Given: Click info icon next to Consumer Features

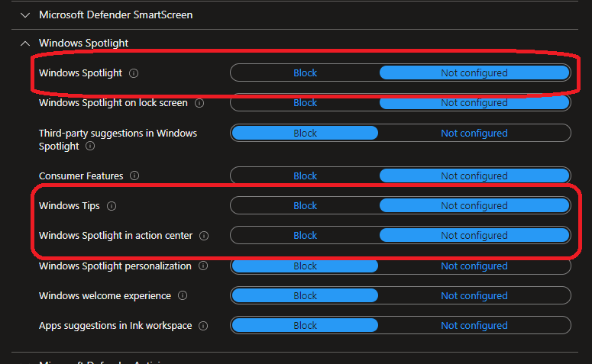Looking at the screenshot, I should [x=134, y=176].
